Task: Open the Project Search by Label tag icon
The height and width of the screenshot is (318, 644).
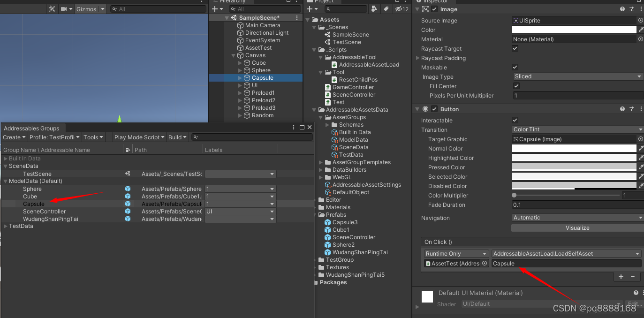Action: pos(386,9)
